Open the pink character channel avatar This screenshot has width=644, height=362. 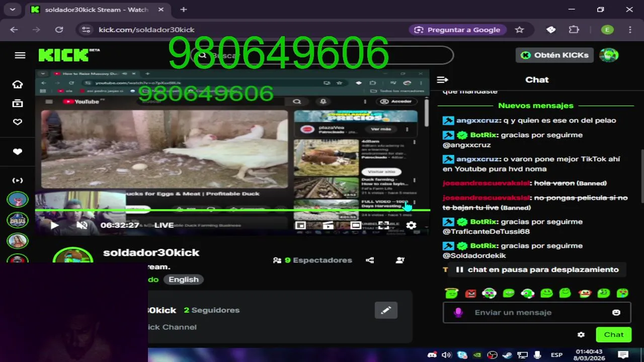pos(18,199)
